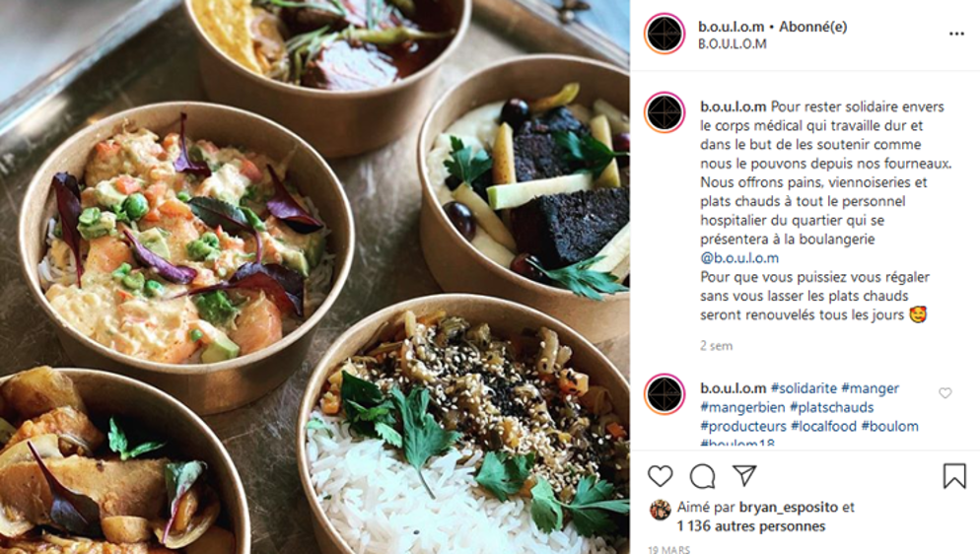The image size is (980, 554).
Task: Like the post with heart icon
Action: point(660,476)
